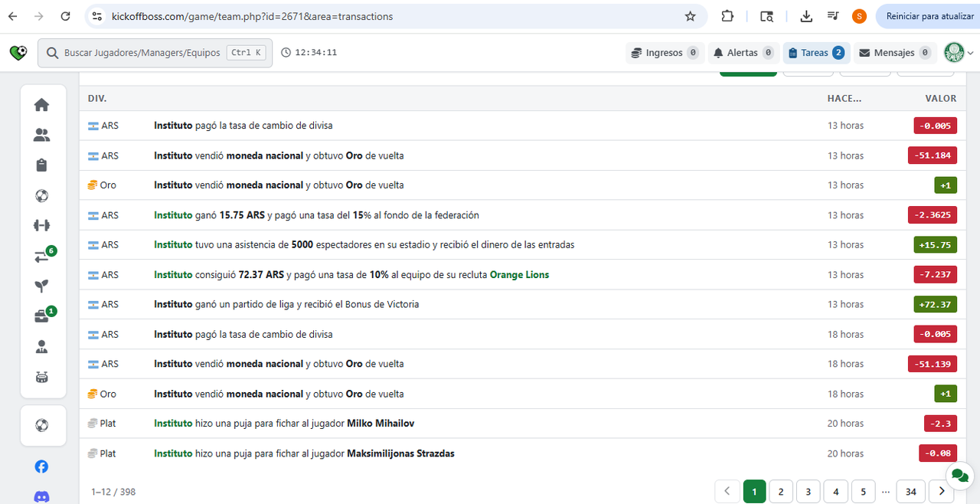This screenshot has height=504, width=980.
Task: Click the Kickoff Boss heart logo
Action: point(18,53)
